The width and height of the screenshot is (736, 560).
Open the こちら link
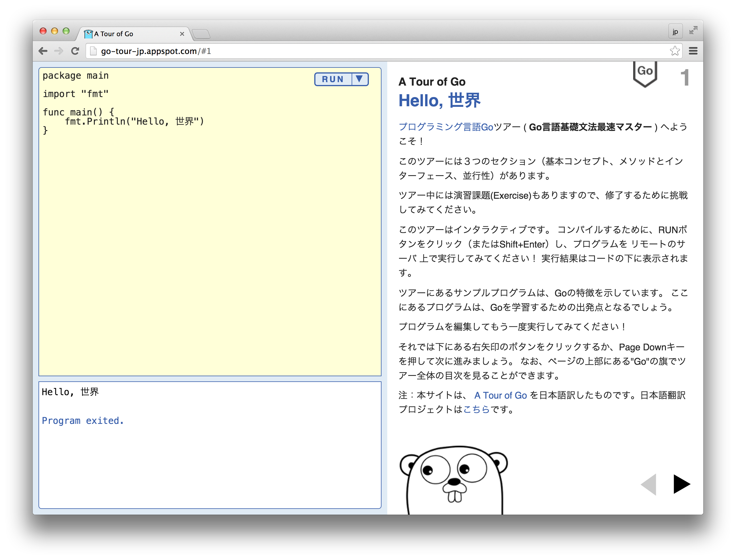click(x=476, y=409)
